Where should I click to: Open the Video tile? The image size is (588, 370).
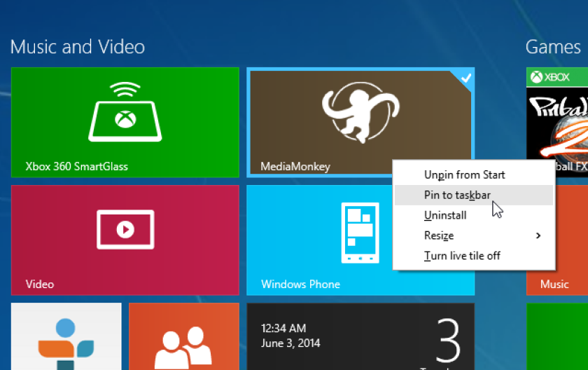point(125,240)
